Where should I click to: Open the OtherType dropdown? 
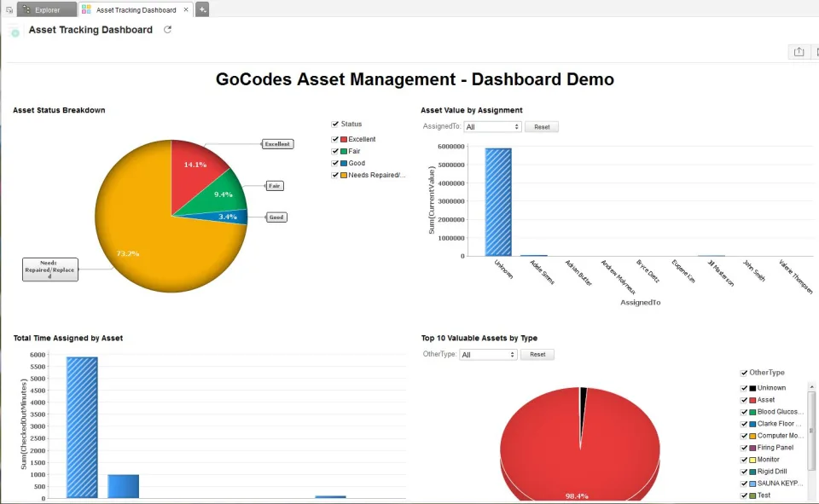click(x=488, y=355)
